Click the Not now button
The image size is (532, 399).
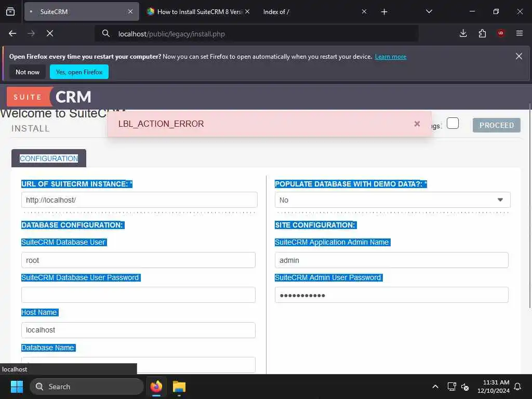point(28,72)
